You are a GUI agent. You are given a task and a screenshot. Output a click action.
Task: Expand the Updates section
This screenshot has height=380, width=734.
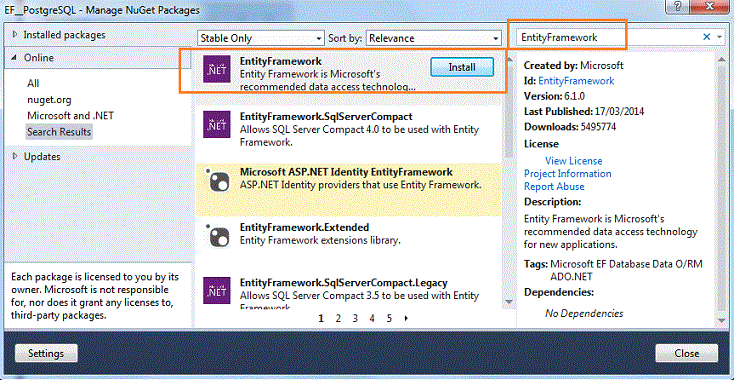tap(15, 156)
